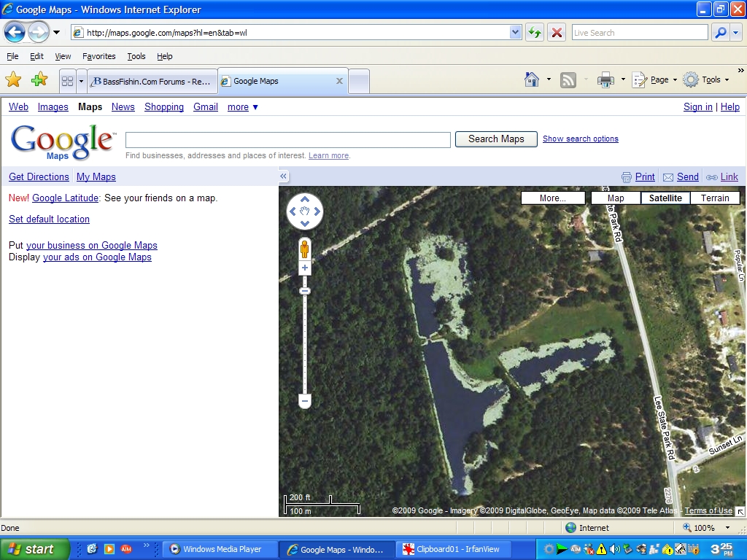Image resolution: width=747 pixels, height=560 pixels.
Task: Switch map to Terrain view
Action: pos(715,198)
